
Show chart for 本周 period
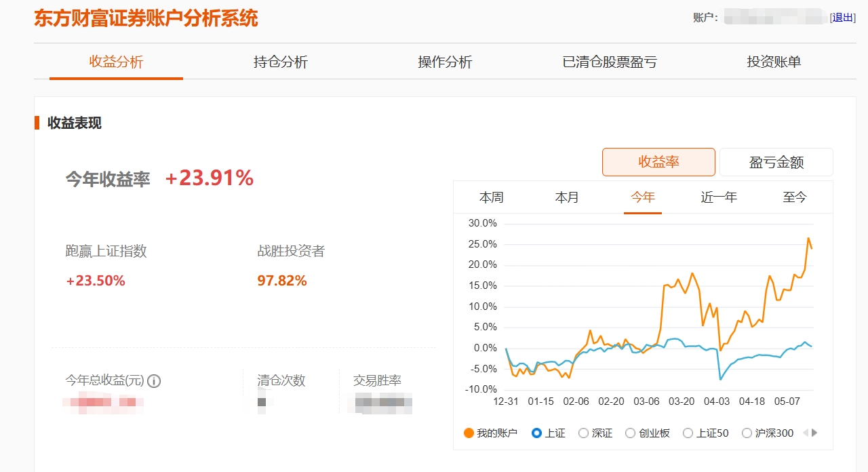(491, 197)
